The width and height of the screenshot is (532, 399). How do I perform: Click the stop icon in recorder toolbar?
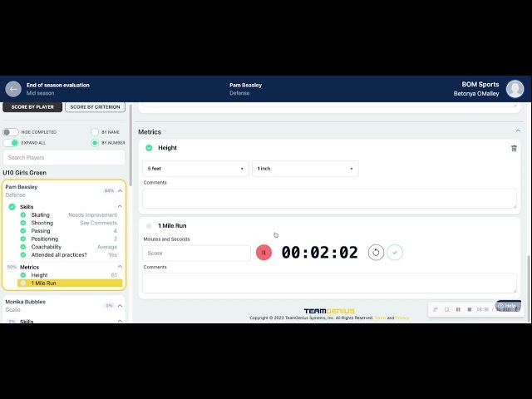coord(469,309)
